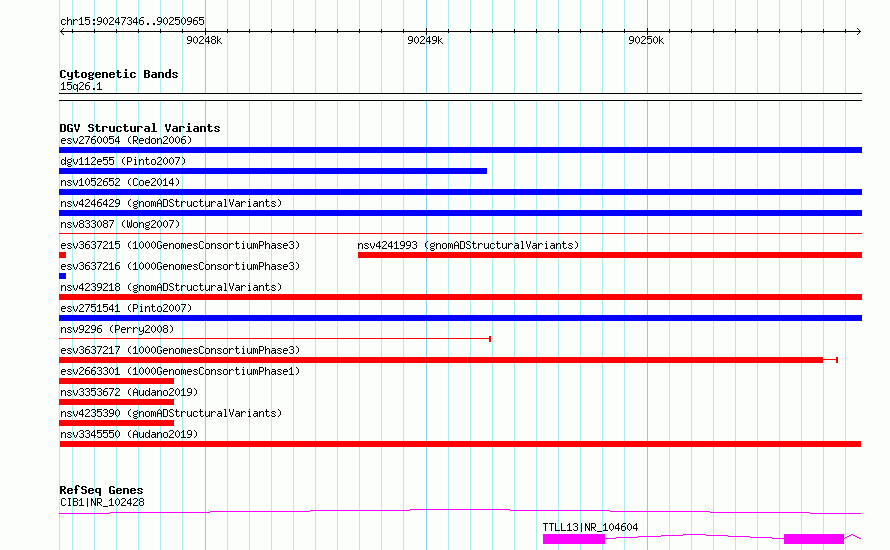Click the nsv9296 (Perry2008) label
Image resolution: width=890 pixels, height=550 pixels.
click(117, 329)
